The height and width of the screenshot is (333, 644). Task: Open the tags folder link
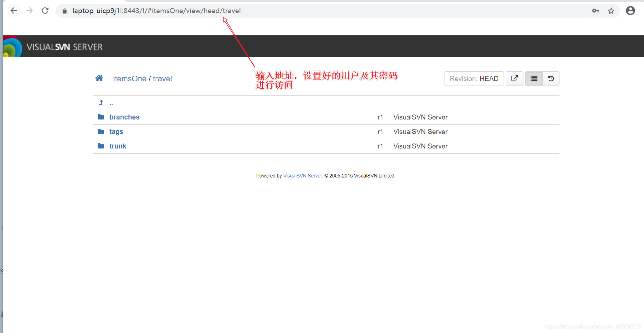116,132
